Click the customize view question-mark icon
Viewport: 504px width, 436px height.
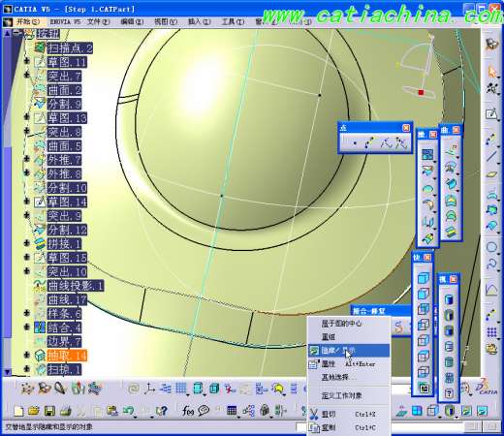449,393
